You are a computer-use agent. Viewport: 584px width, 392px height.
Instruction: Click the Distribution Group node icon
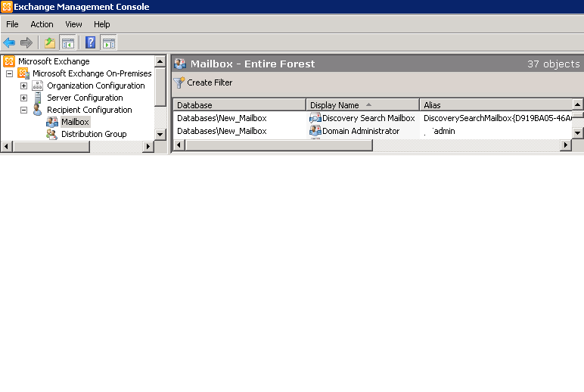tap(51, 134)
